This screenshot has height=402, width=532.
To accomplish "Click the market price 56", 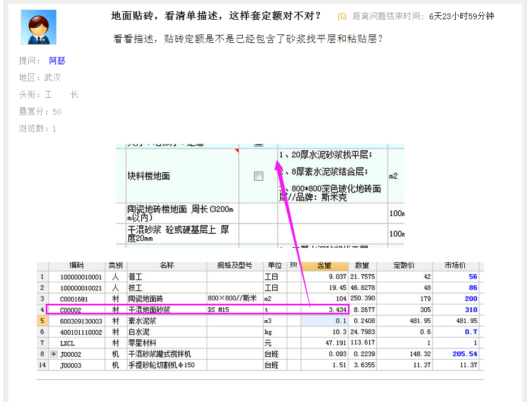I will (x=473, y=277).
